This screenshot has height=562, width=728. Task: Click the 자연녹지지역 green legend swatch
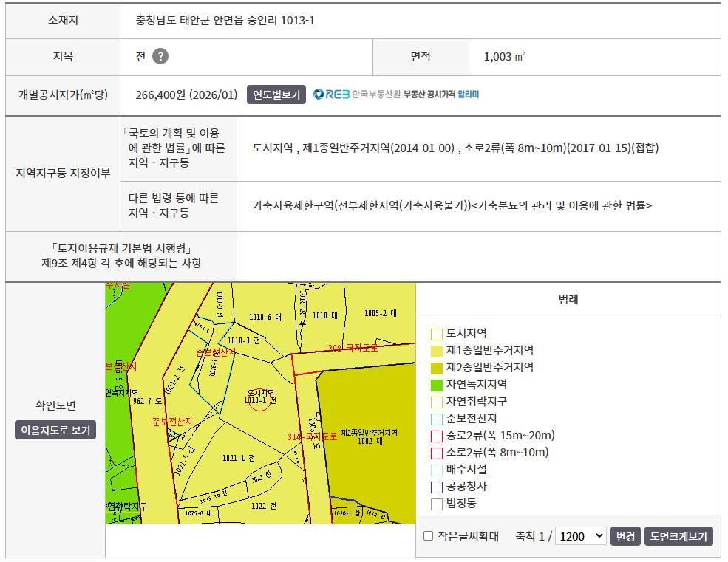437,385
